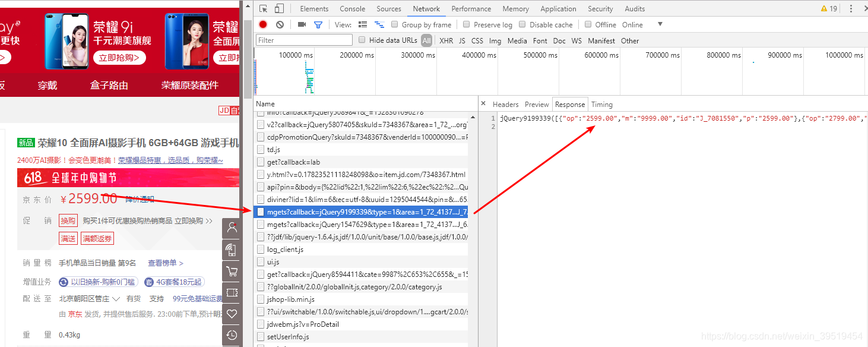The height and width of the screenshot is (347, 868).
Task: Filter requests by Manifest type
Action: pos(601,40)
